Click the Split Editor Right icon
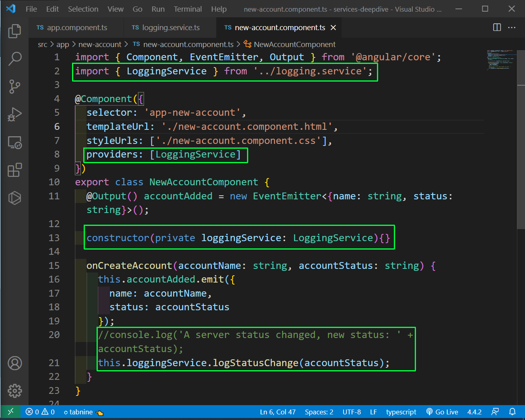Image resolution: width=525 pixels, height=420 pixels. coord(497,27)
